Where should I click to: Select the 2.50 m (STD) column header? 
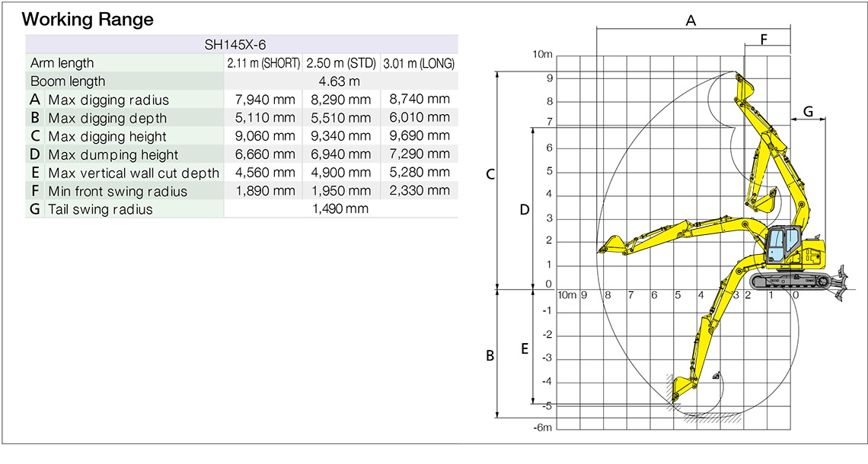point(341,63)
